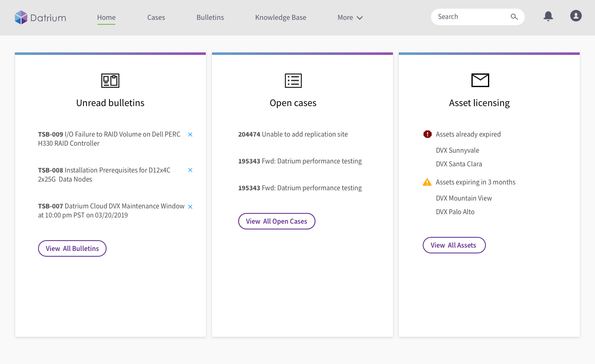Click the Datrium logo
Screen dimensions: 595x364
(x=40, y=17)
